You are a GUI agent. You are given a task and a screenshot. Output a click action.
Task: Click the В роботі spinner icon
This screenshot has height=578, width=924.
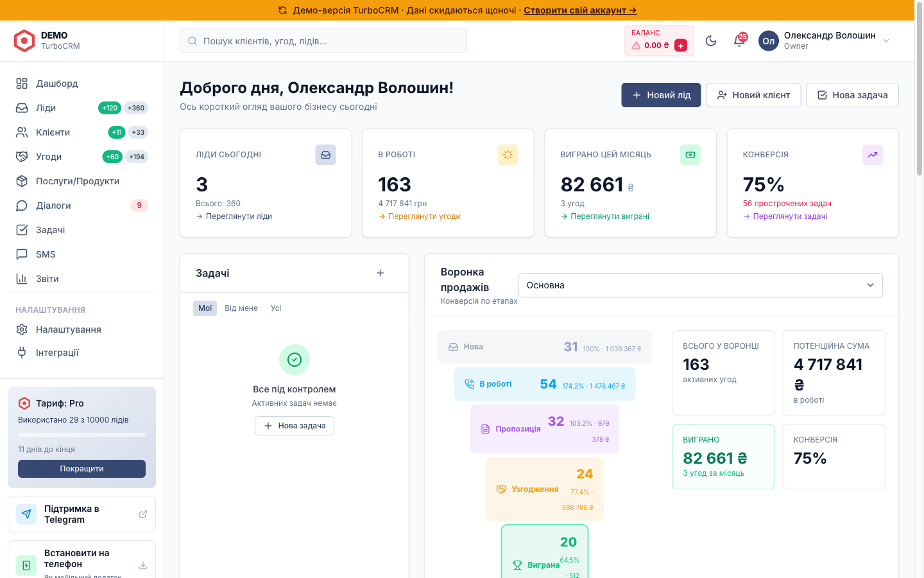[508, 155]
